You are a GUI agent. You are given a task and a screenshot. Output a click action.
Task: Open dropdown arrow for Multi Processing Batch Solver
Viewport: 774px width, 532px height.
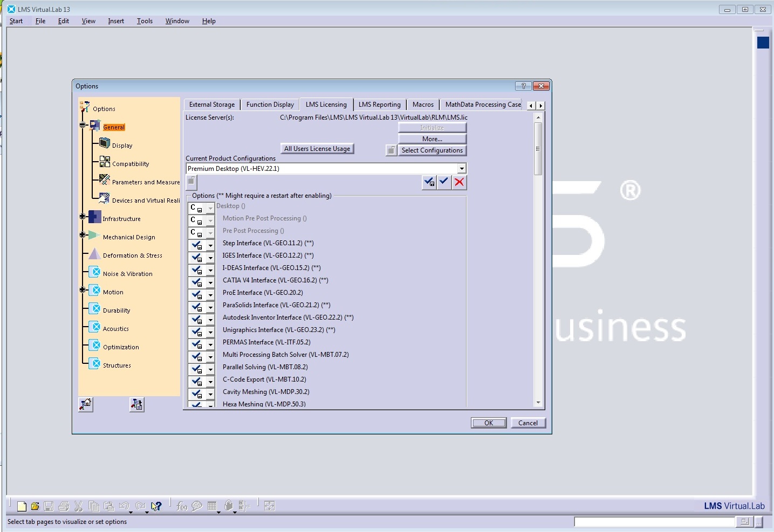210,357
